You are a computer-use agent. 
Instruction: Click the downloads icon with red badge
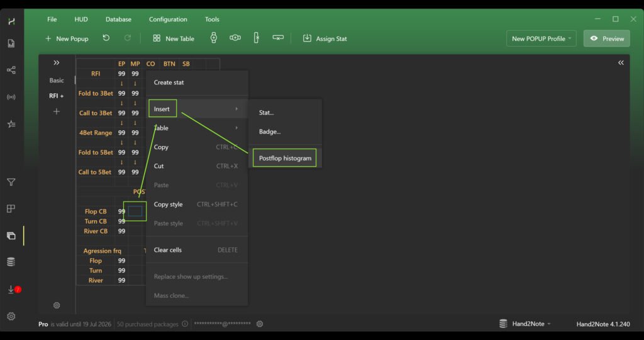pyautogui.click(x=11, y=290)
